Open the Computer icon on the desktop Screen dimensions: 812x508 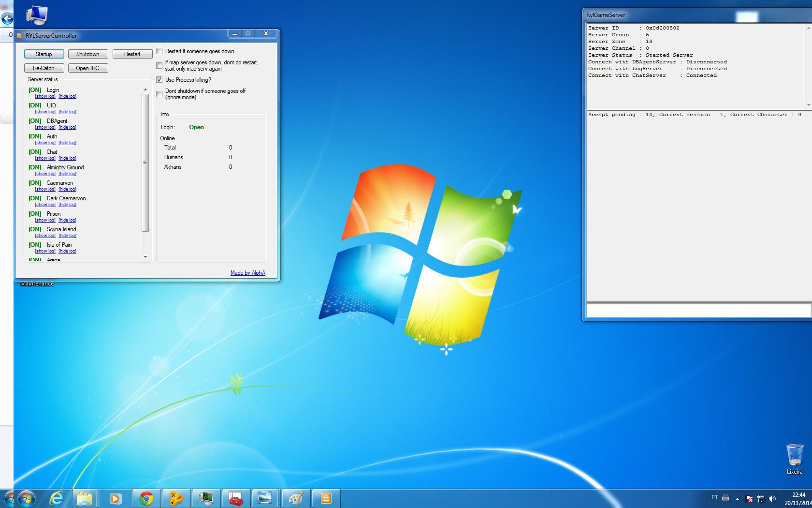pyautogui.click(x=37, y=15)
